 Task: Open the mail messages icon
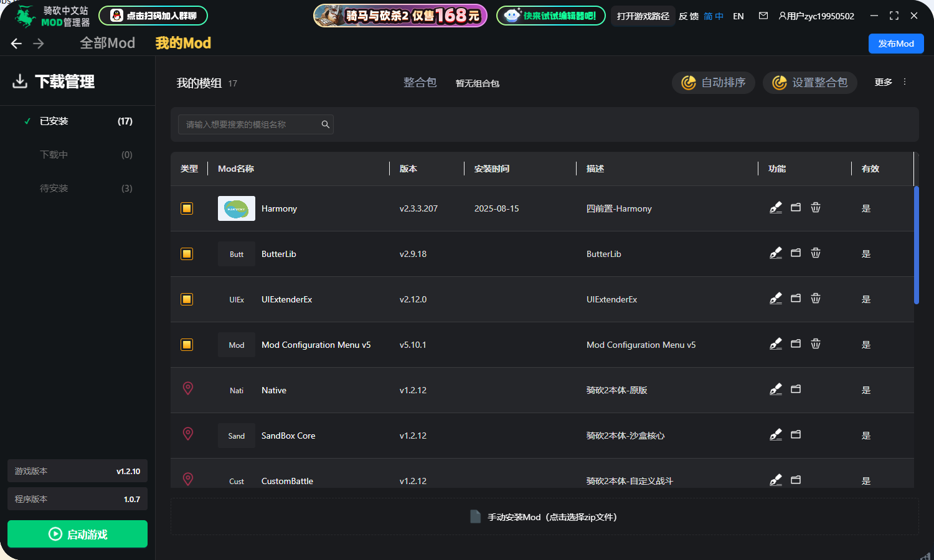click(763, 16)
